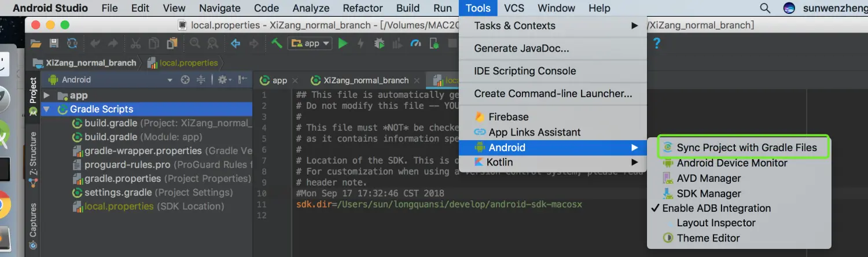This screenshot has width=868, height=257.
Task: Open the Navigate menu
Action: click(219, 8)
